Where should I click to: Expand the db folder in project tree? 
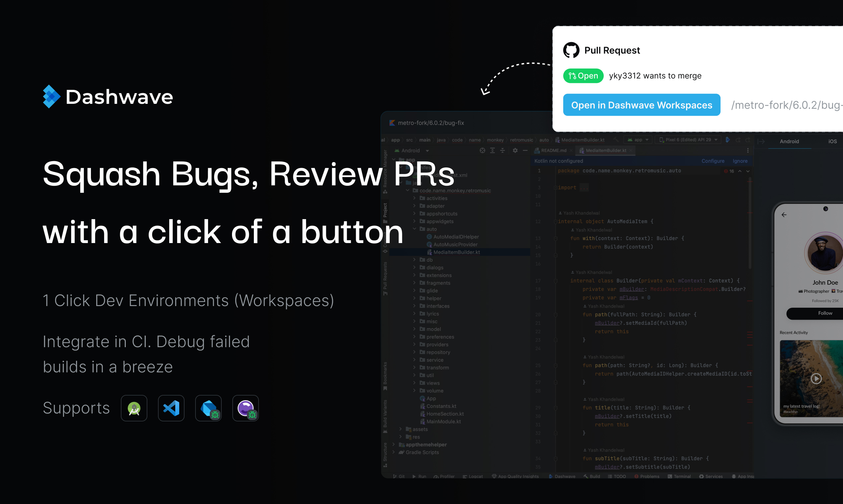[414, 260]
